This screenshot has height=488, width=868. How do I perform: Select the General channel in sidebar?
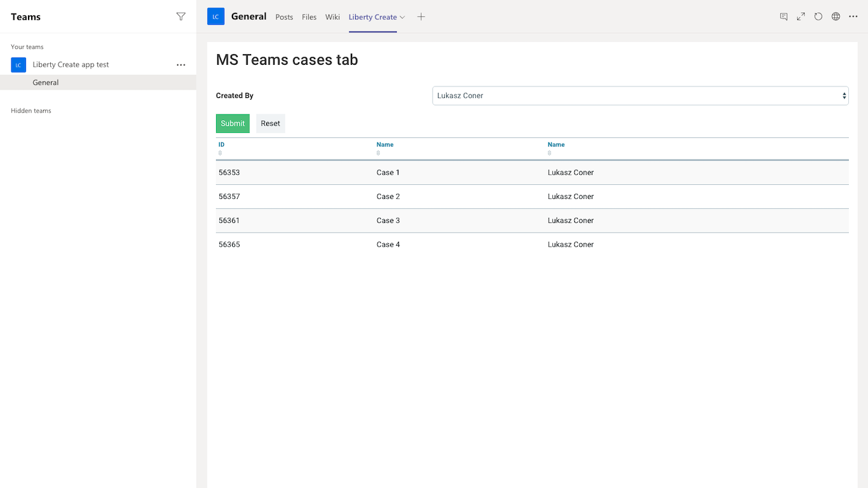click(98, 83)
